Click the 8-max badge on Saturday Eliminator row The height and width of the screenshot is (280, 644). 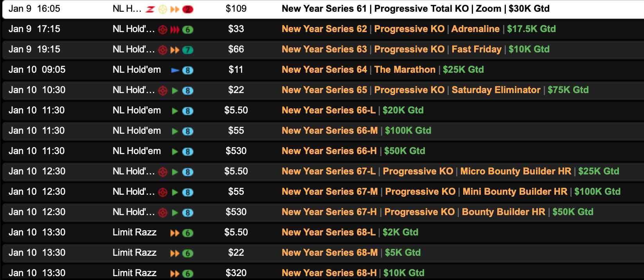click(x=188, y=91)
